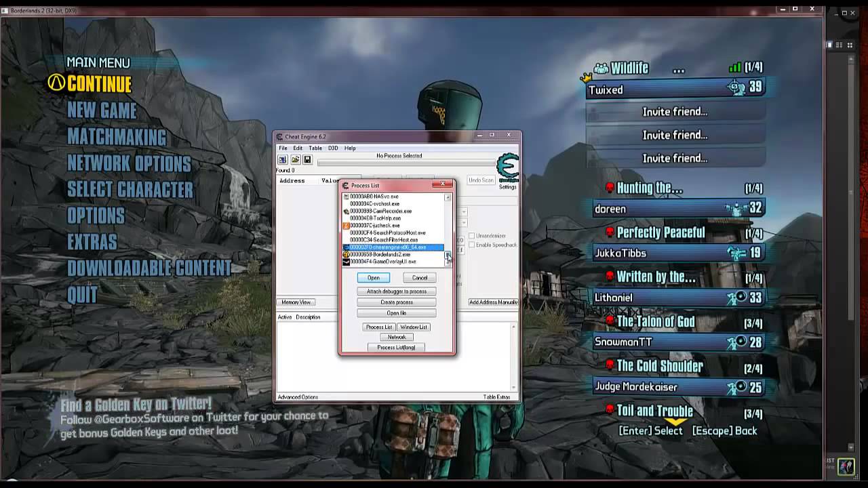868x488 pixels.
Task: Click Process List(long) button
Action: (396, 347)
